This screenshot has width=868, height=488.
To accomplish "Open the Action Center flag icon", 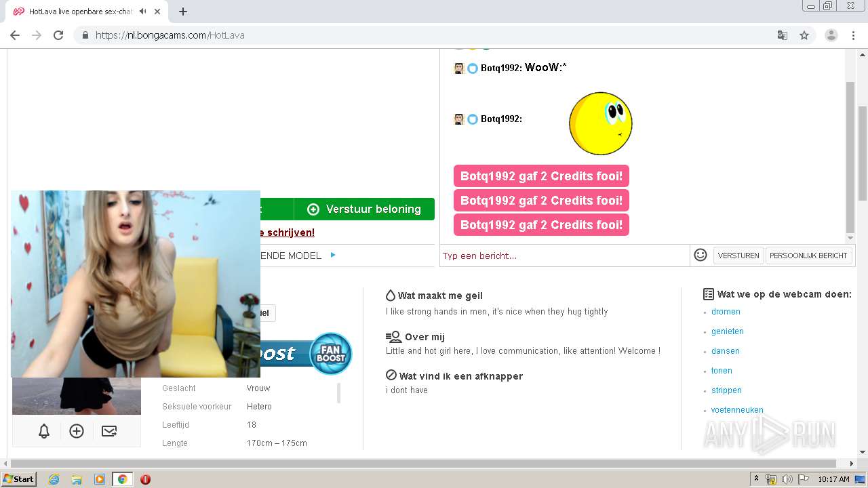I will pyautogui.click(x=804, y=479).
